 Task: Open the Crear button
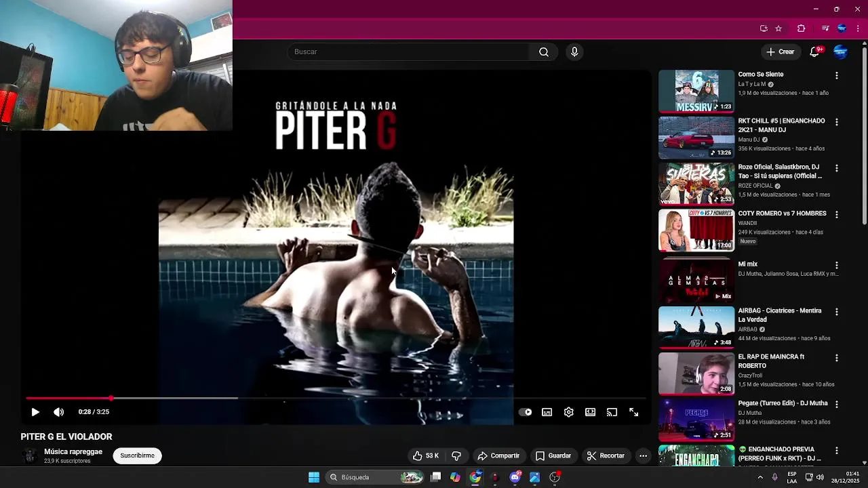pyautogui.click(x=780, y=52)
